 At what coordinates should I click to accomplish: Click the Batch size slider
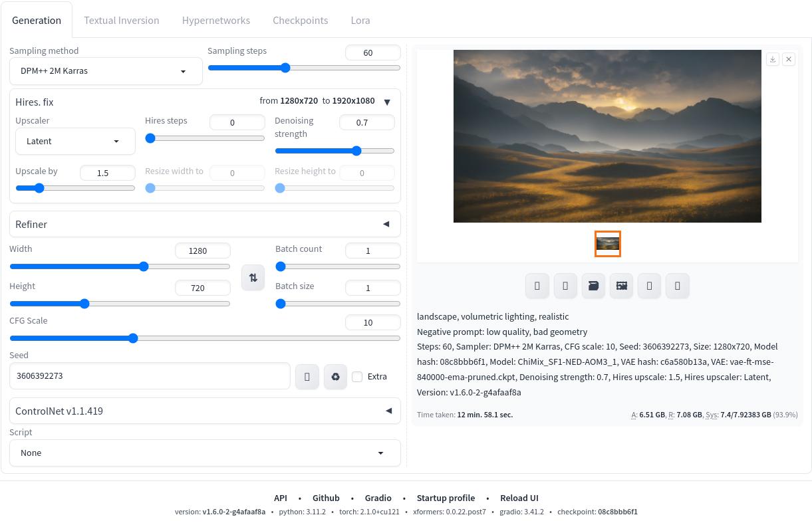(x=338, y=304)
